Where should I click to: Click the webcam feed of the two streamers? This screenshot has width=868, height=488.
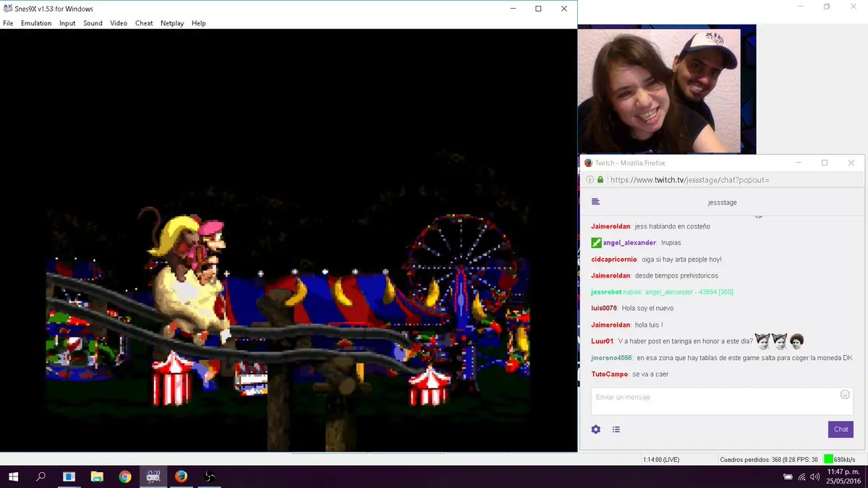point(659,90)
